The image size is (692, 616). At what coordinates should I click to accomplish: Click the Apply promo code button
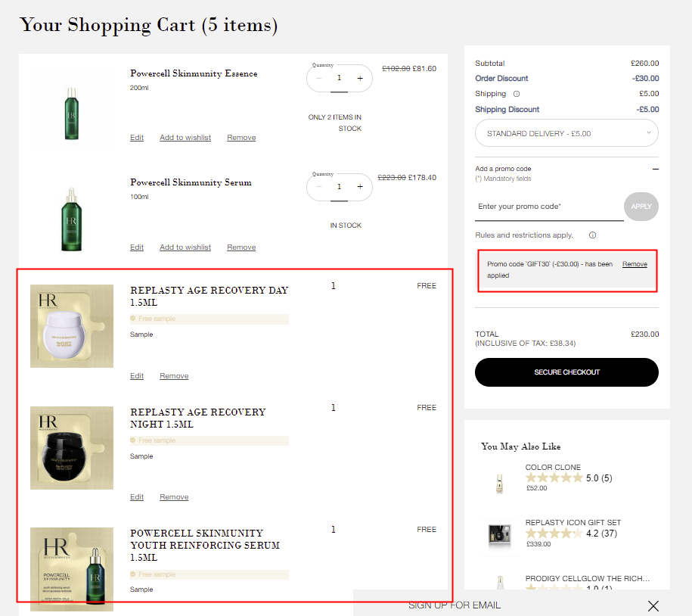(x=641, y=207)
